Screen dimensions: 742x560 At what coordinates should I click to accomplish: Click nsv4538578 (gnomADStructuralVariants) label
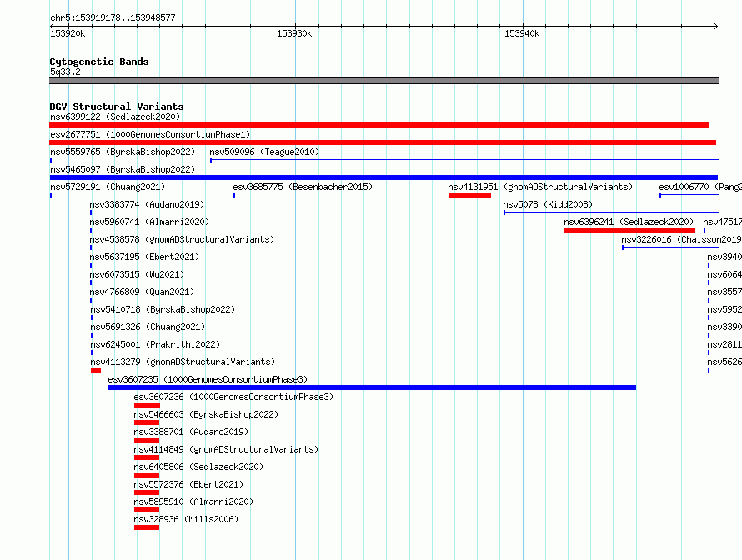tap(183, 239)
